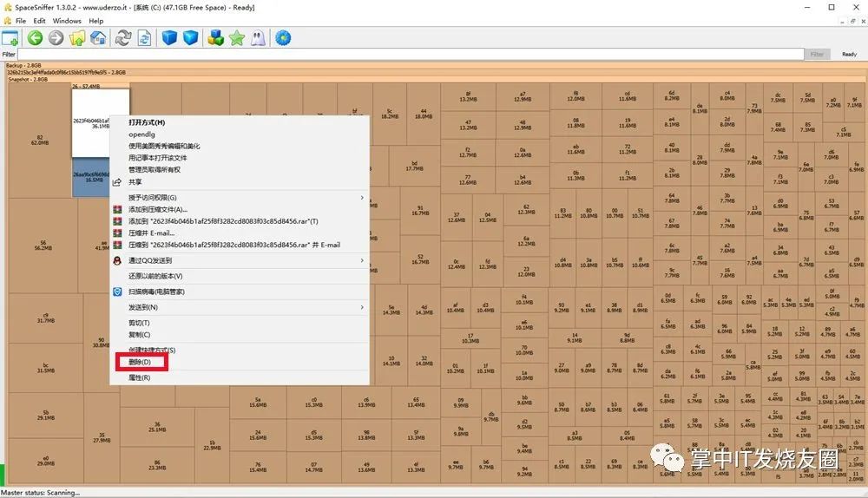Select 还原以前的版本(V) menu entry
868x498 pixels.
[x=155, y=276]
